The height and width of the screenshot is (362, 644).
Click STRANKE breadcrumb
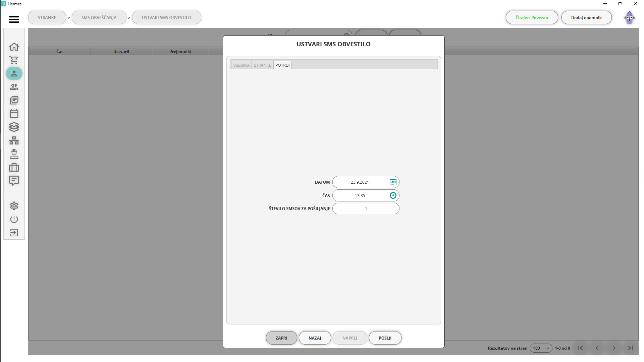tap(47, 17)
